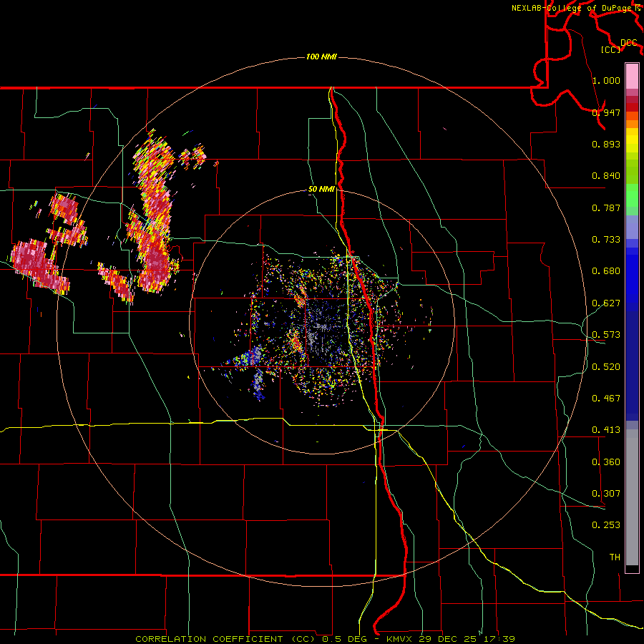Click the 0.680 scale value

(x=606, y=271)
